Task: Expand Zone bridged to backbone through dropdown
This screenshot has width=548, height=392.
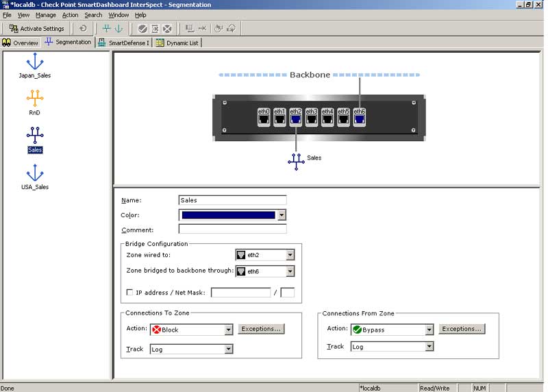Action: (290, 271)
